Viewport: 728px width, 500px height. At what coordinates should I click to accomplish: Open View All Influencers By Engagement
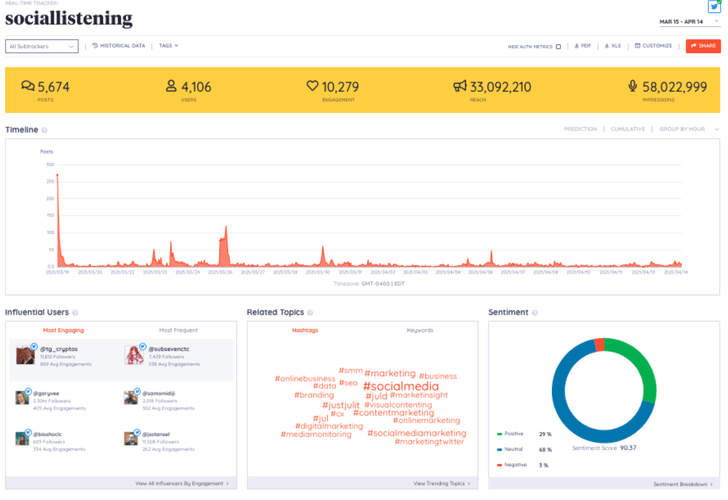click(x=181, y=483)
